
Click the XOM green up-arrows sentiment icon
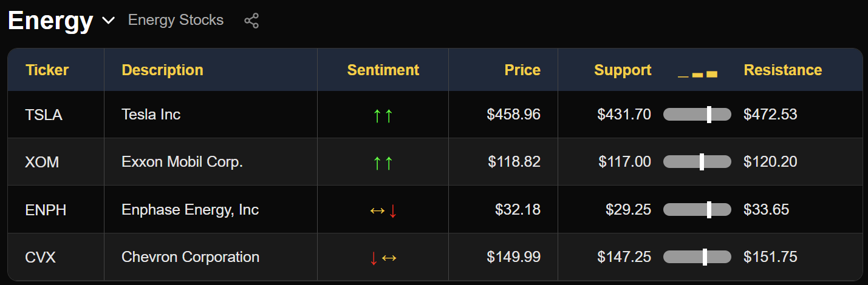(383, 162)
